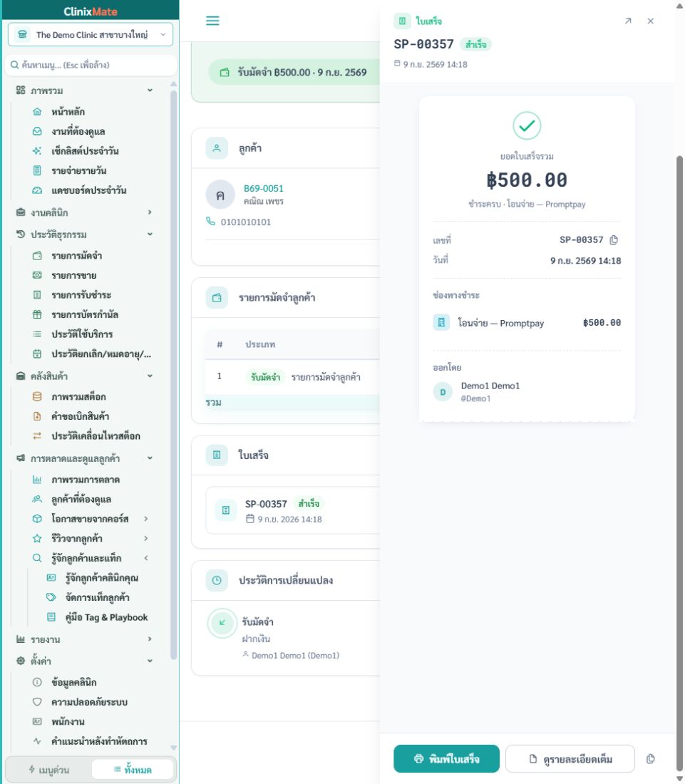Expand the รายงาน menu section
The height and width of the screenshot is (784, 685).
tap(84, 639)
